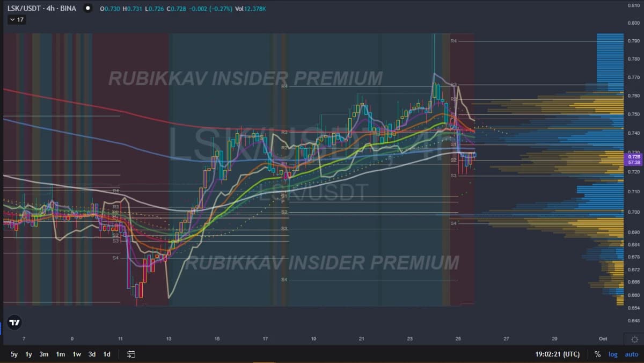This screenshot has width=644, height=363.
Task: Open the timezone menu at 19:02:21 (UTC)
Action: (558, 354)
